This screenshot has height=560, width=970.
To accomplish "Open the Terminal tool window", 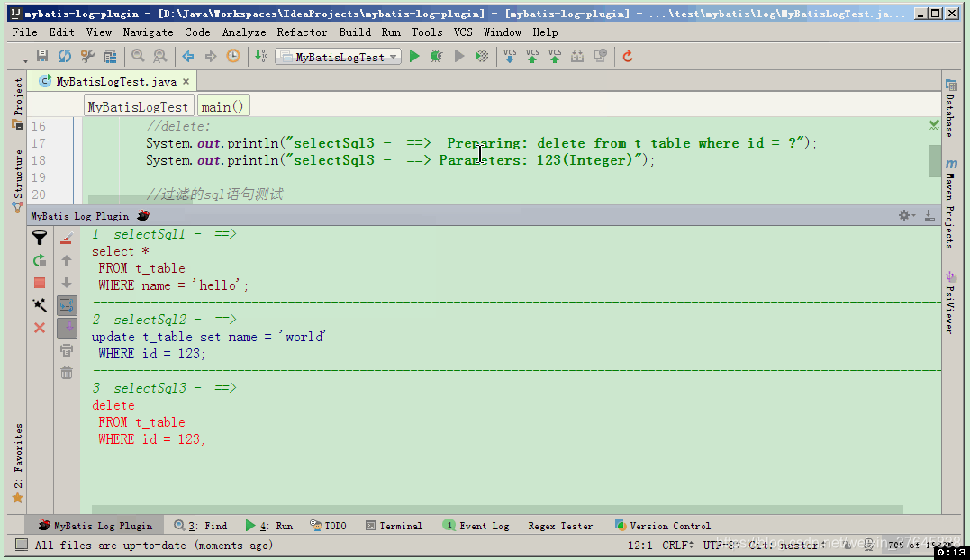I will tap(394, 526).
